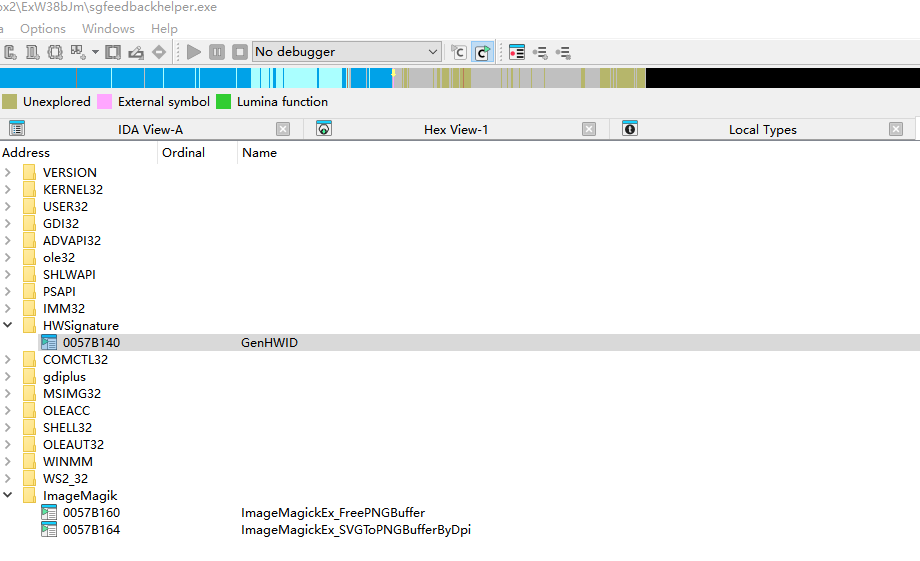Open the Help menu
This screenshot has height=561, width=920.
(x=164, y=29)
